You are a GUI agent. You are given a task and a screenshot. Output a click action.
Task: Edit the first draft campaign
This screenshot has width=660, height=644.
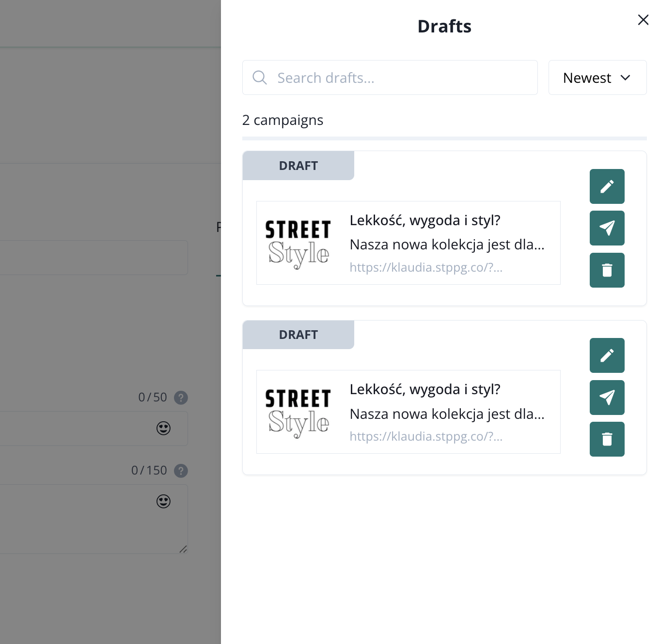click(607, 186)
